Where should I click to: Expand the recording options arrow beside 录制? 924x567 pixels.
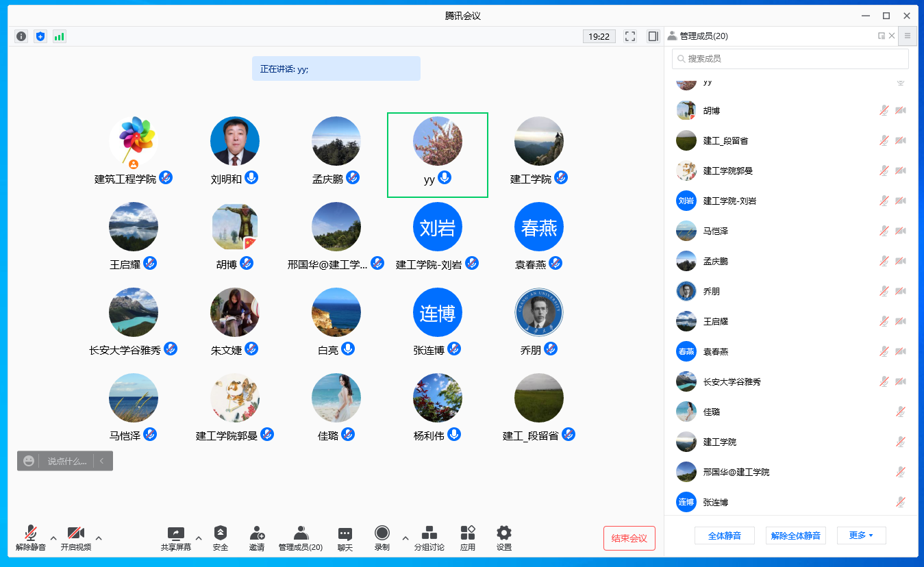tap(405, 538)
